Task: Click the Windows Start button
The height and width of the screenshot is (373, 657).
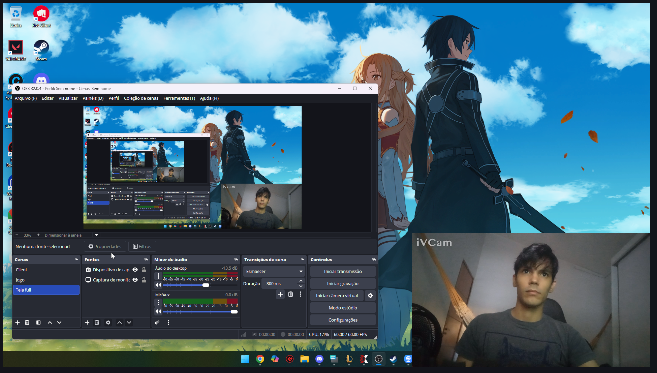Action: [245, 359]
